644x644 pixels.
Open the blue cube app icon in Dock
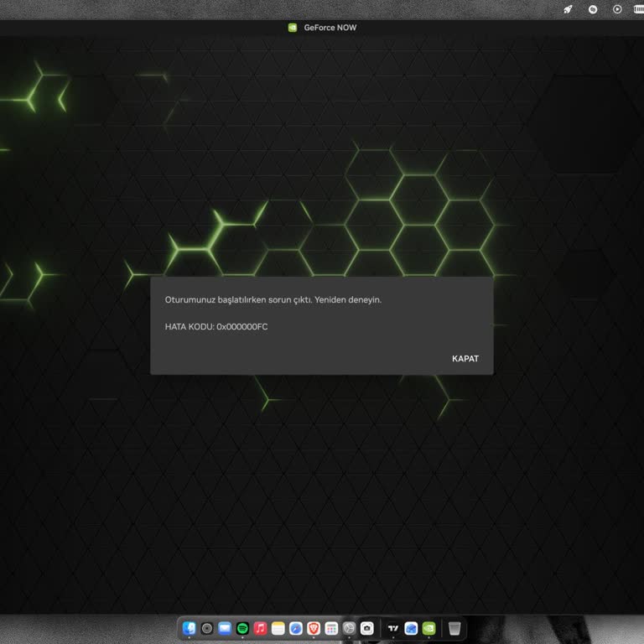click(x=411, y=628)
